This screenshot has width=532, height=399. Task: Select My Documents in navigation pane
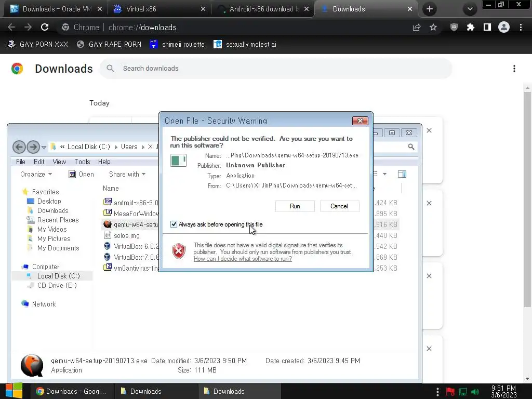click(x=54, y=248)
